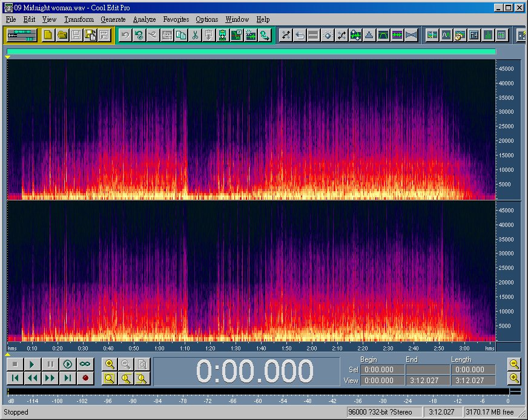
Task: Click the Save As icon
Action: point(90,35)
